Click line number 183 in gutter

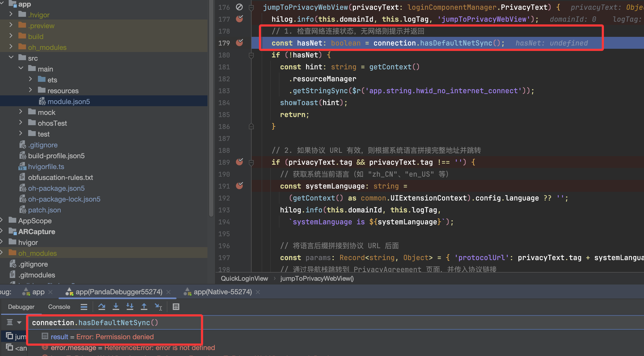pyautogui.click(x=224, y=91)
